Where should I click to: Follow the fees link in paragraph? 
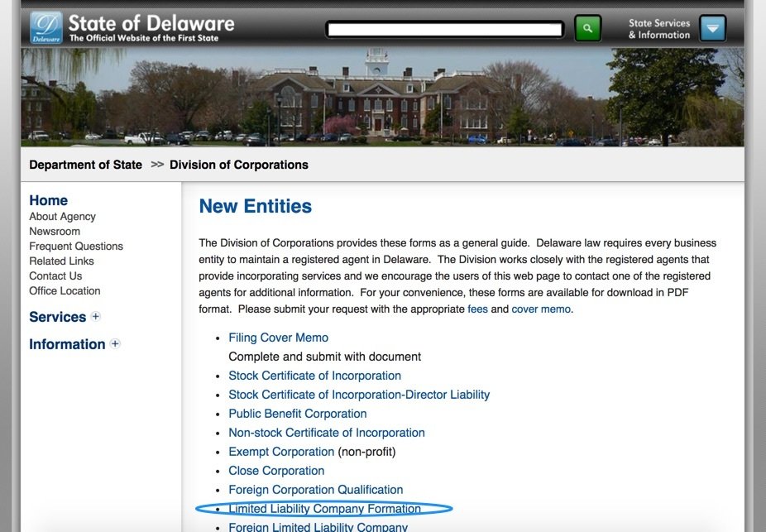coord(477,309)
